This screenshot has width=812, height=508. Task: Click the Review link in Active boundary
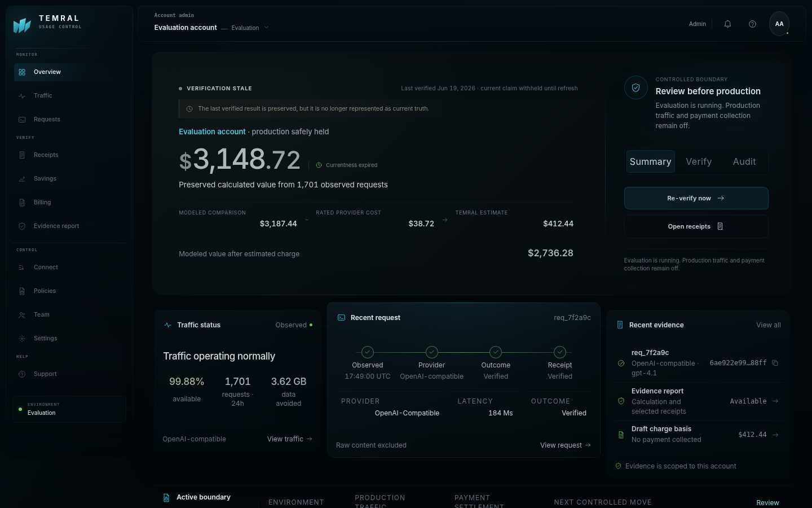(x=767, y=503)
